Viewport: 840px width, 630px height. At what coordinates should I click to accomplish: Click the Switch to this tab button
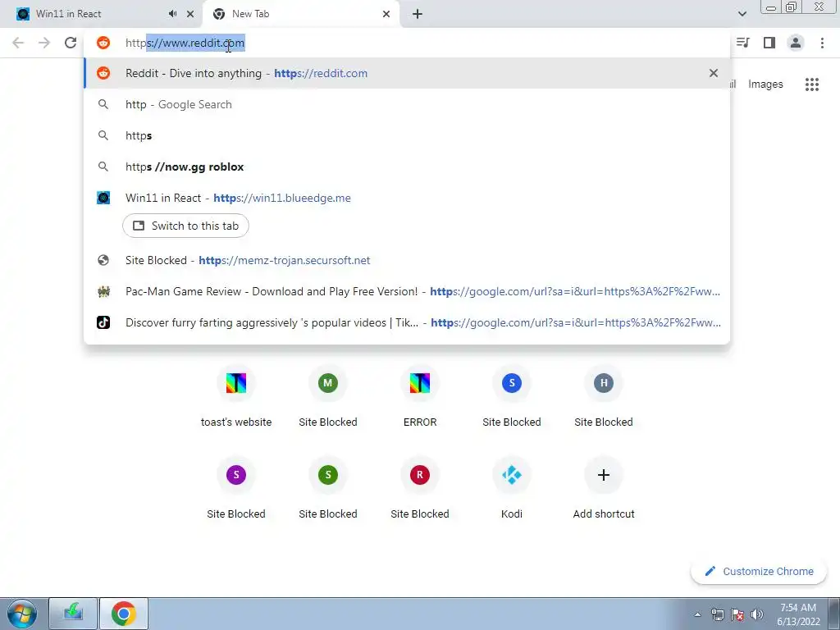185,226
